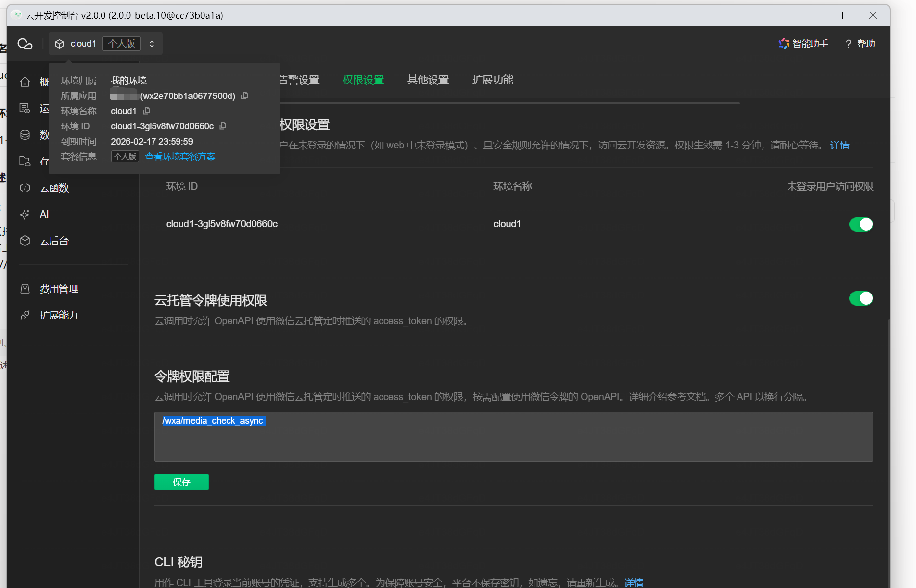Copy the environment name cloud1
916x588 pixels.
pos(146,111)
